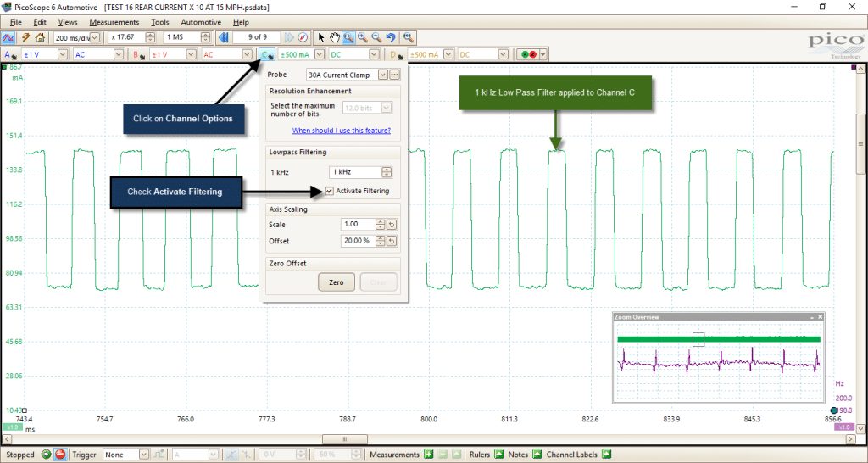Undo the last zoom
Screen dimensions: 868x463
(x=391, y=37)
